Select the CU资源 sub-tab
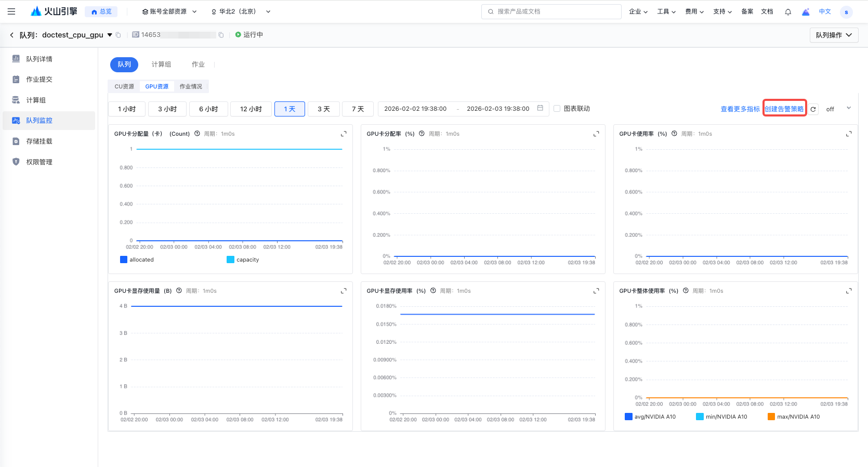The height and width of the screenshot is (467, 868). pos(124,86)
